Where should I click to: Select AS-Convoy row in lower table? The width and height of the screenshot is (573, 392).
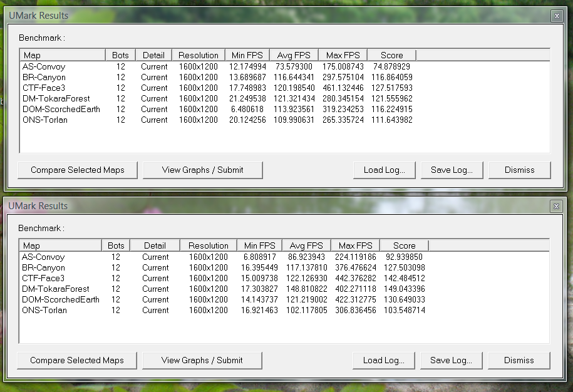[224, 257]
